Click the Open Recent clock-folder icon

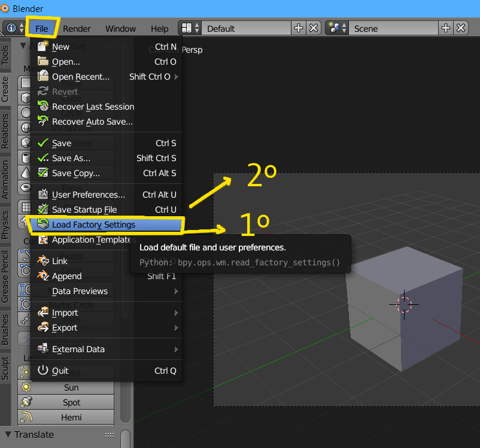(43, 76)
